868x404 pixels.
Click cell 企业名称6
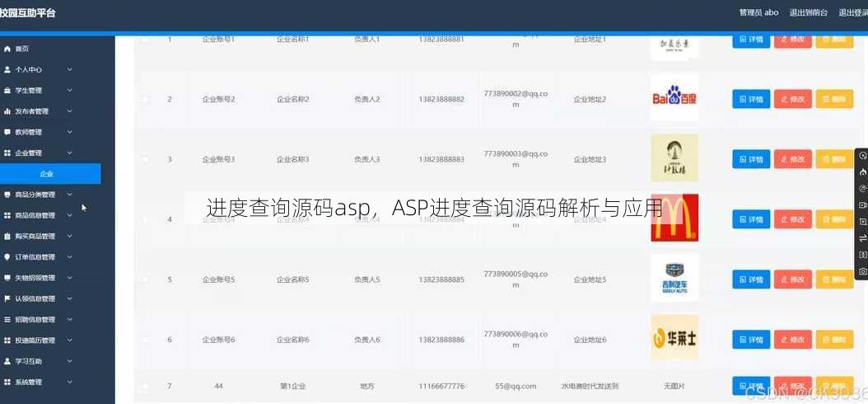(x=293, y=339)
